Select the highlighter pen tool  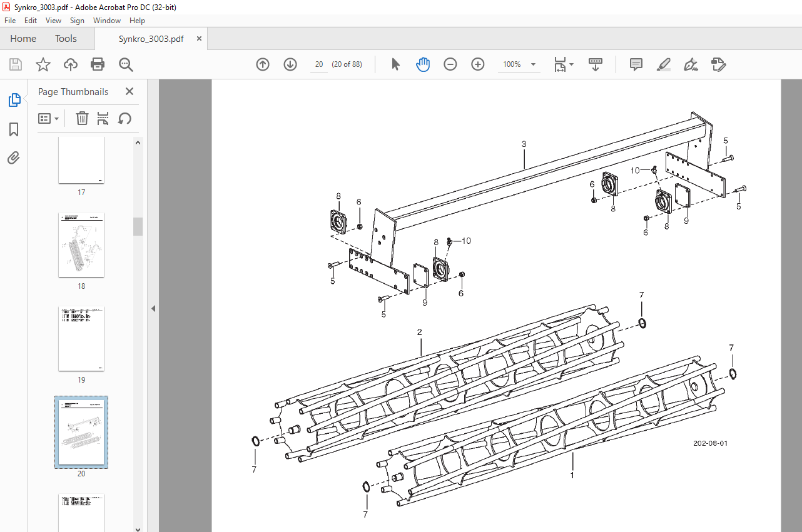coord(664,64)
